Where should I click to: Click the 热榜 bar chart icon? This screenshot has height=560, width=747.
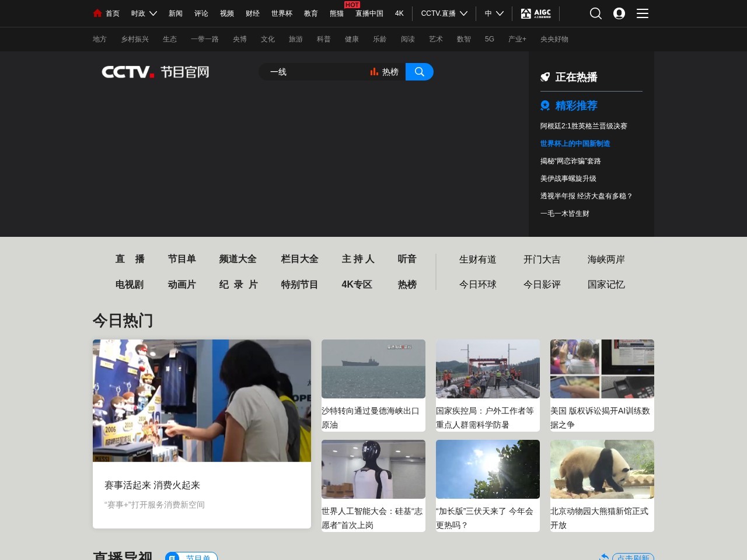click(x=374, y=72)
